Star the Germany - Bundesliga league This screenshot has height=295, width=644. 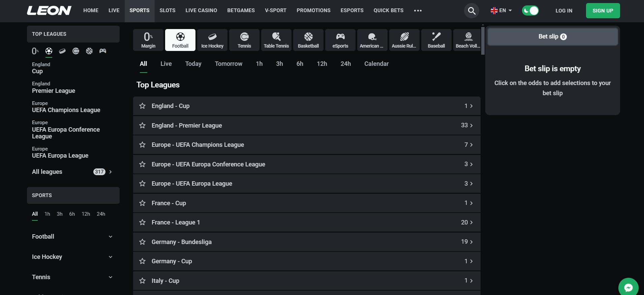[x=143, y=242]
